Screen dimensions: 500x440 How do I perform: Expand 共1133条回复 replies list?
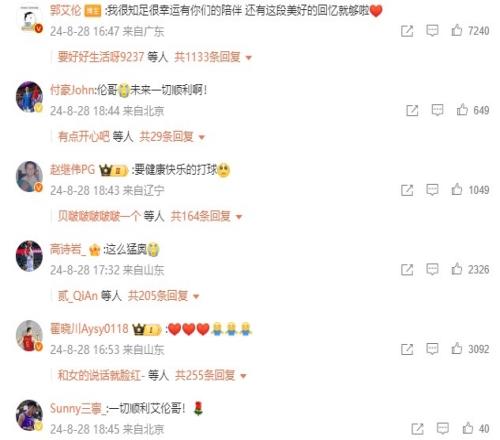pos(213,57)
